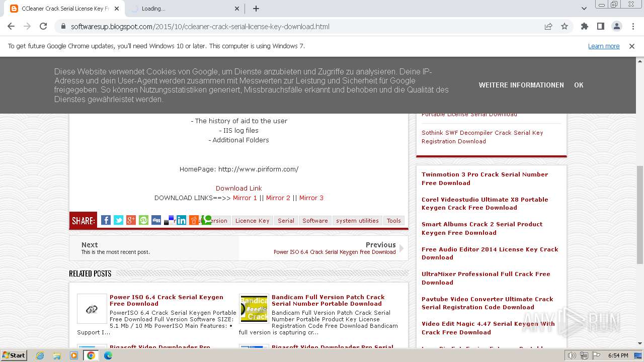Accept cookies with OK
This screenshot has width=644, height=362.
(579, 85)
